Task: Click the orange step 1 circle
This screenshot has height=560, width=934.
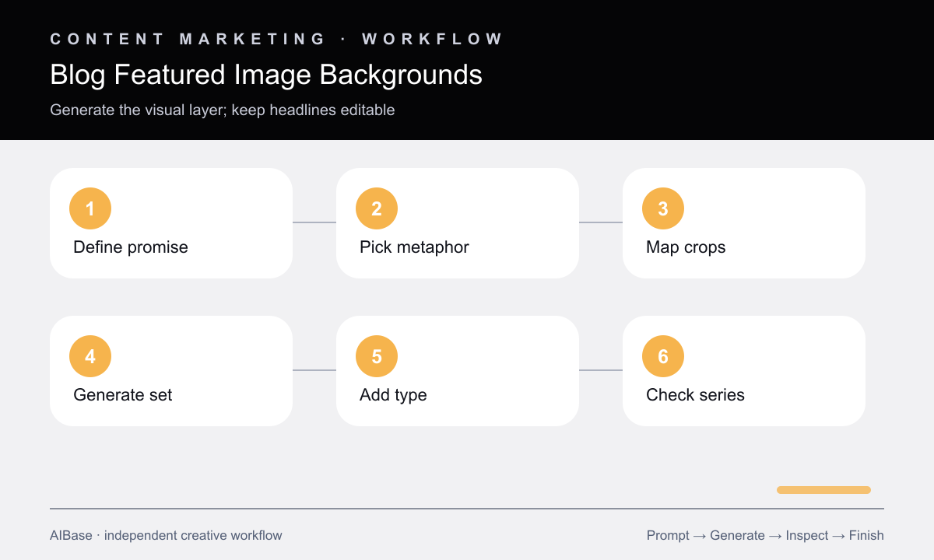Action: point(90,208)
